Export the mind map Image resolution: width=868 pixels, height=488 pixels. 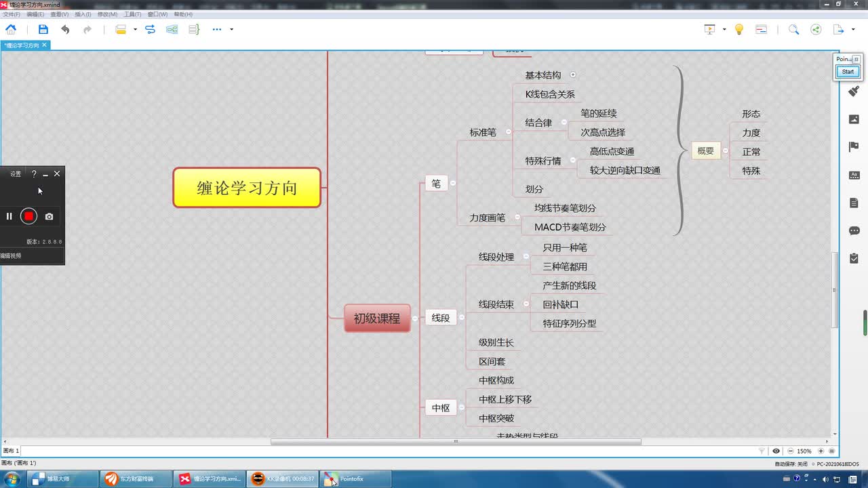pos(838,29)
